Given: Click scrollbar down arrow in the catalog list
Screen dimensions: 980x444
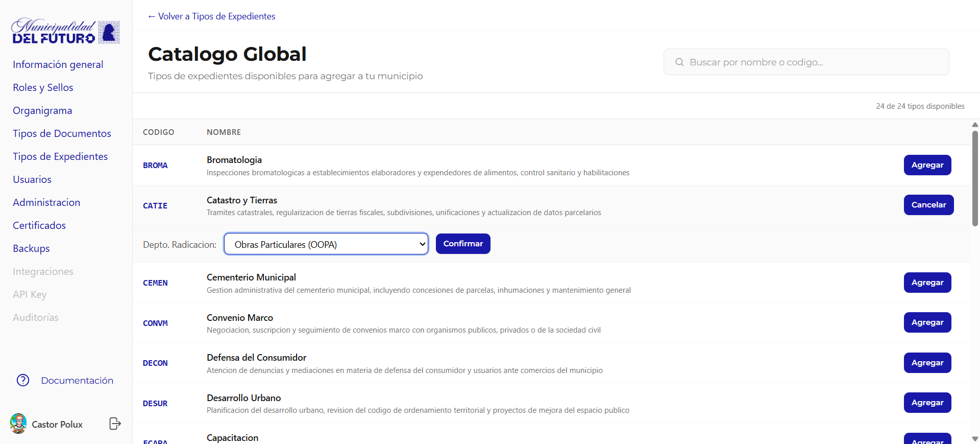Looking at the screenshot, I should (x=975, y=439).
